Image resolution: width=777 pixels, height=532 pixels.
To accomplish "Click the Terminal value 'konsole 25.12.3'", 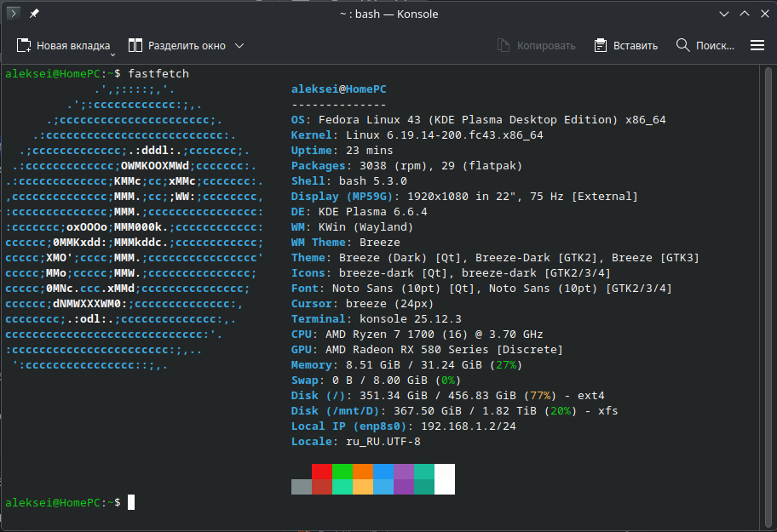I will (x=411, y=319).
